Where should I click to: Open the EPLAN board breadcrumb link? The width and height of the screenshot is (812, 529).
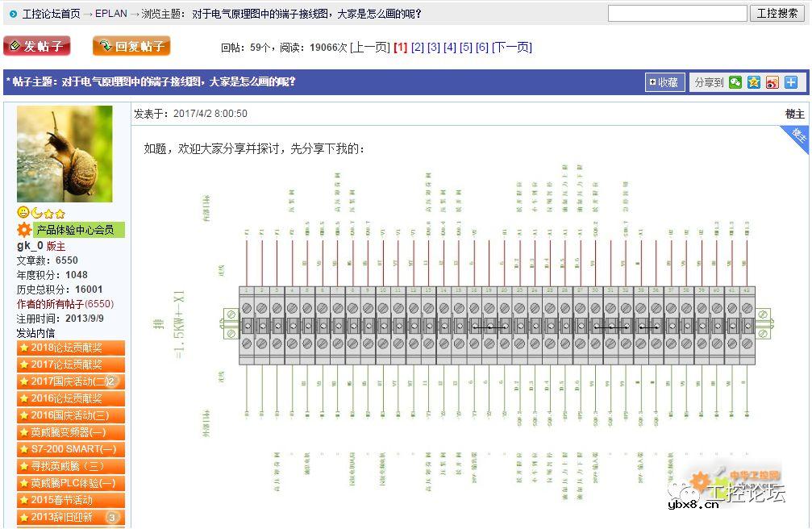110,14
